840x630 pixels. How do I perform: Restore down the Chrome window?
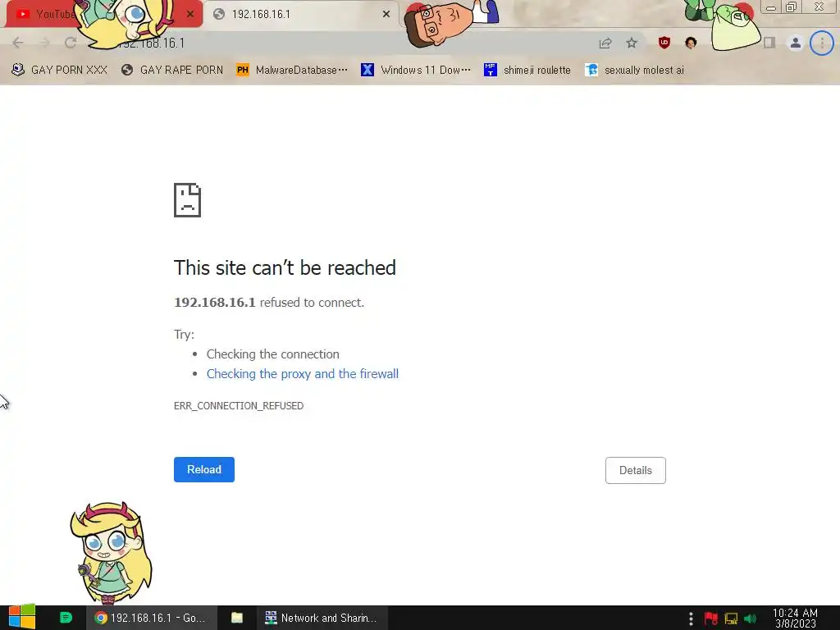tap(791, 7)
